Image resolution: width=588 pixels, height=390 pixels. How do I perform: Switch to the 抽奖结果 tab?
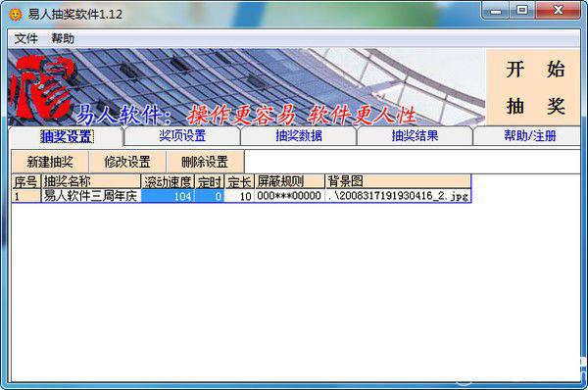(415, 135)
